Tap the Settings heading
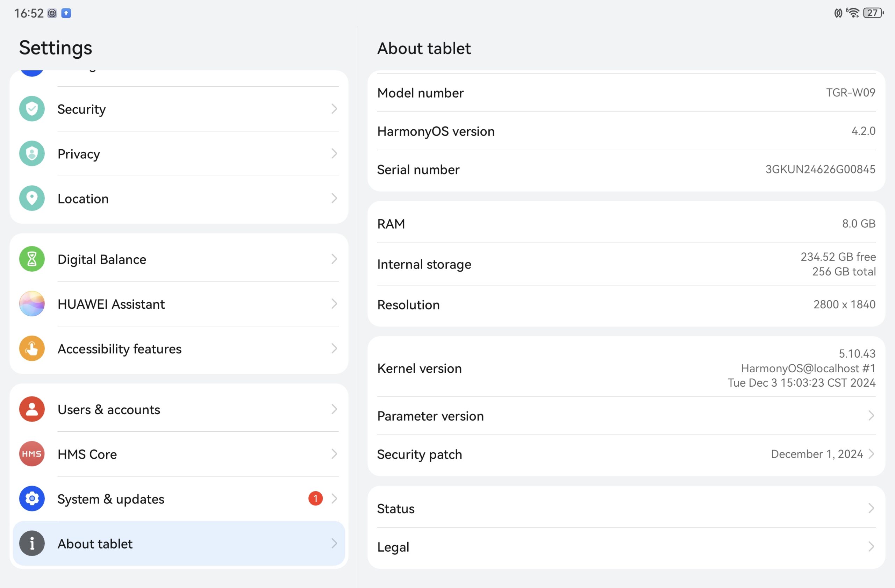This screenshot has width=895, height=588. (x=56, y=48)
